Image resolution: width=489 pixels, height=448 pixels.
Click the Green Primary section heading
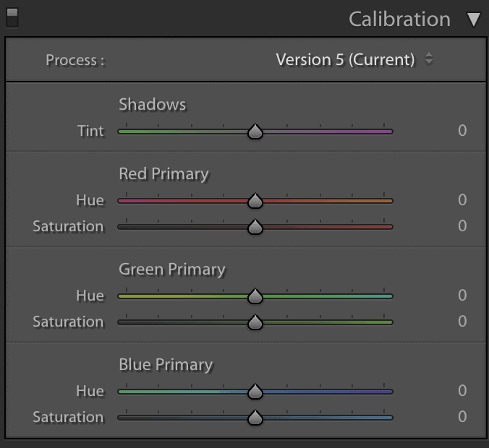(x=172, y=270)
